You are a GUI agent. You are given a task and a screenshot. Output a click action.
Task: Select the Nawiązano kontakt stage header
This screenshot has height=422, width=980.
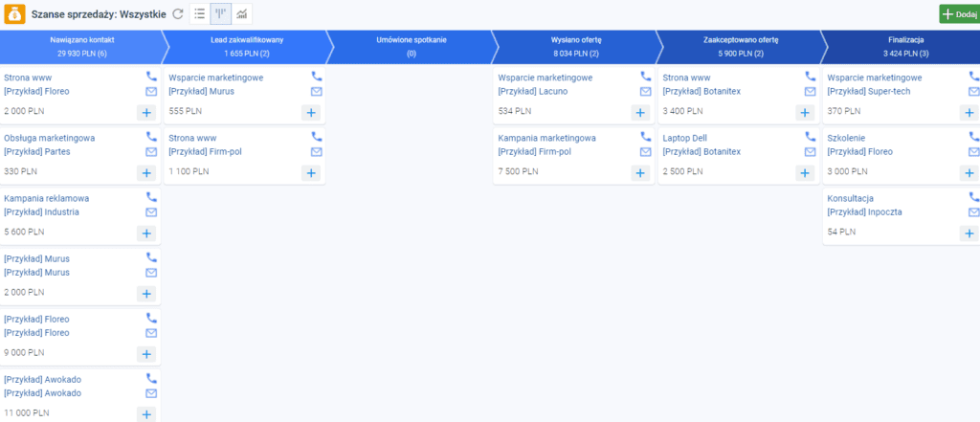(x=80, y=46)
